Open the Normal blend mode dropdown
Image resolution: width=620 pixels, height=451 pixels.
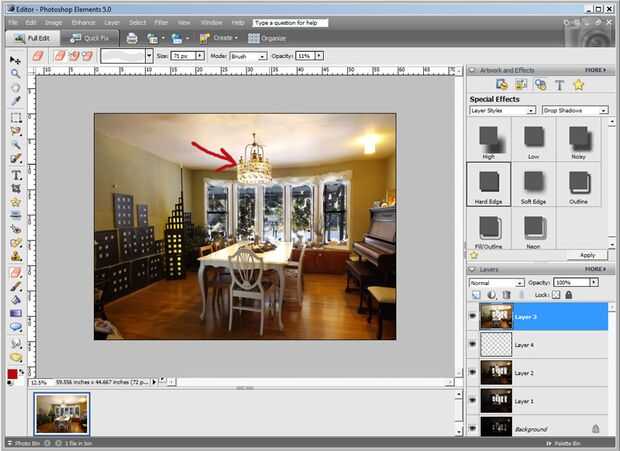pos(496,283)
